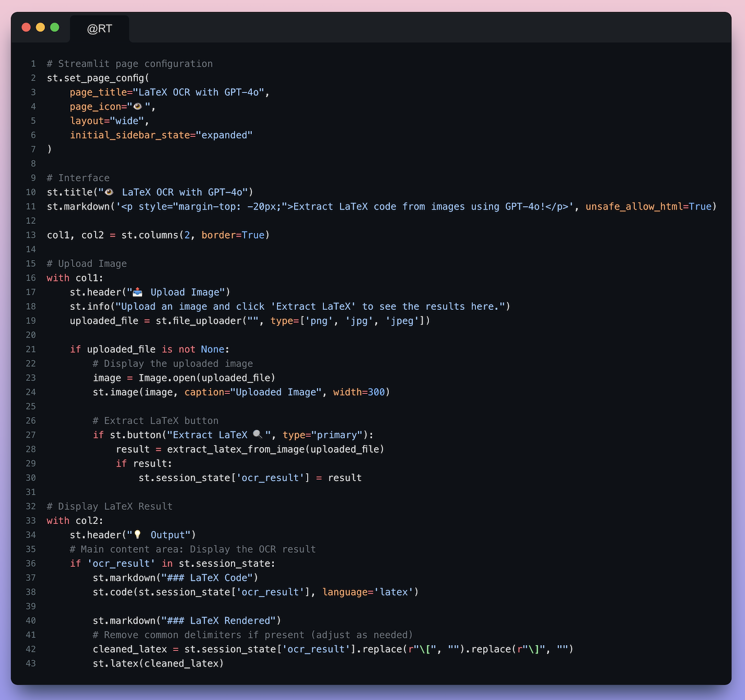Viewport: 745px width, 700px height.
Task: Click the magnifying glass emoji after Extract LaTeX
Action: tap(258, 435)
